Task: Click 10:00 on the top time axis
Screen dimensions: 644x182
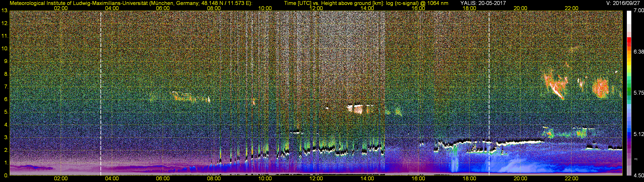Action: (265, 8)
